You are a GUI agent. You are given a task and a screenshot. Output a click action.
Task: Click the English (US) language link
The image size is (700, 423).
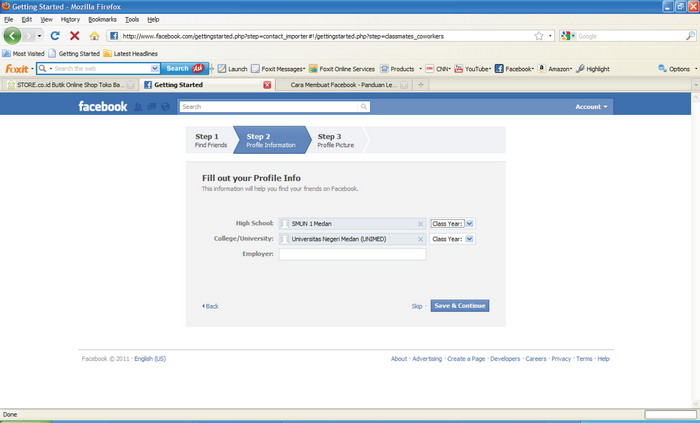[150, 359]
